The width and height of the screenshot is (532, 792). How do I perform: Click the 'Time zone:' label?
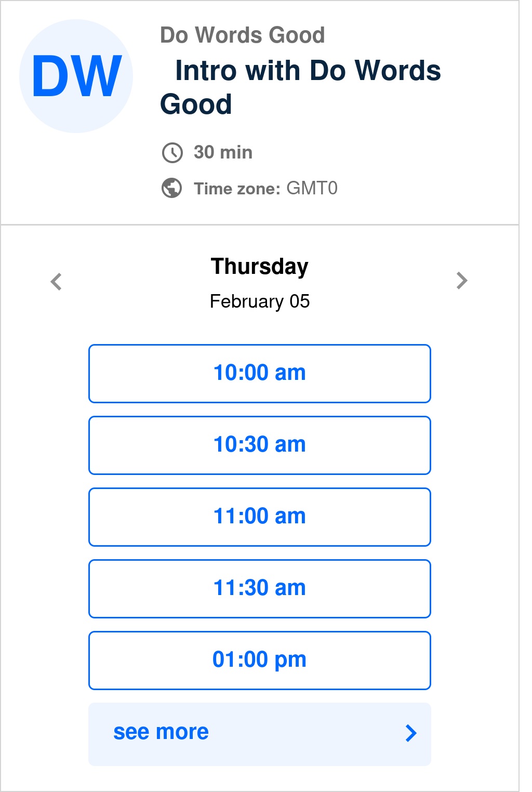coord(237,189)
